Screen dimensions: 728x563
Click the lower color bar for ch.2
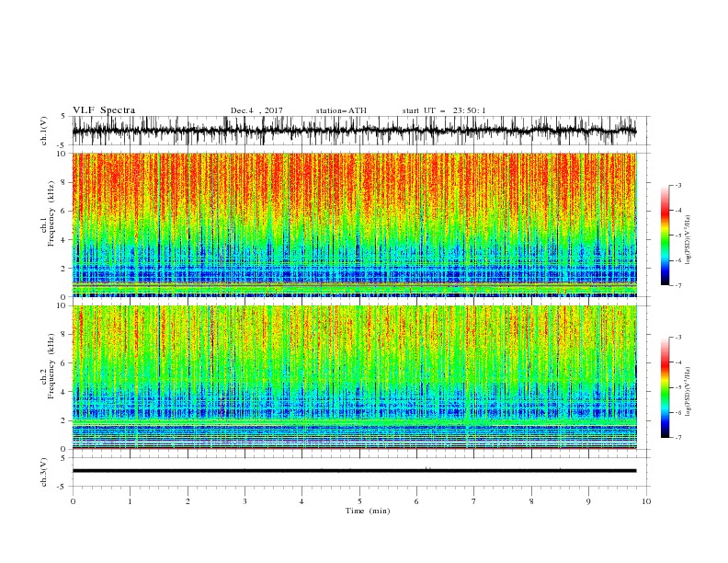click(665, 387)
